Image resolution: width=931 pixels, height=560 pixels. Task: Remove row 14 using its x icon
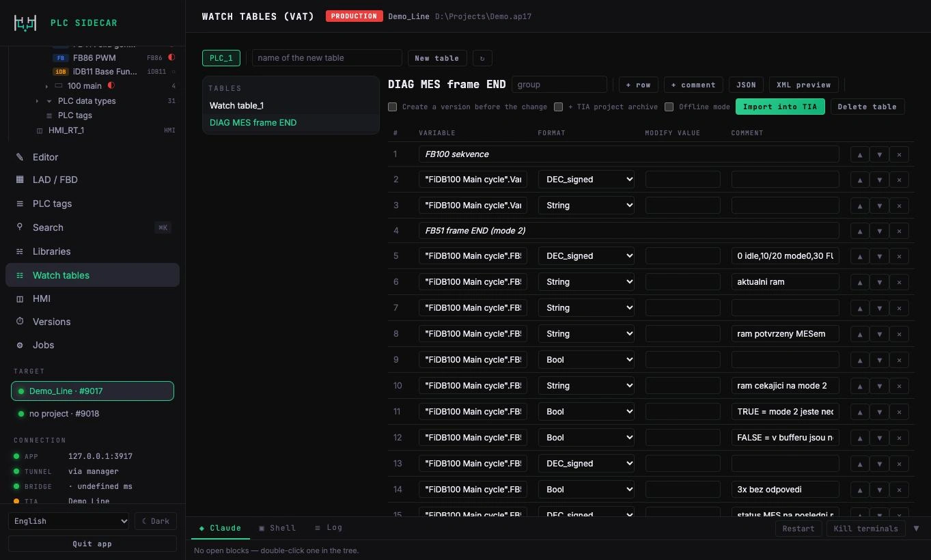900,490
